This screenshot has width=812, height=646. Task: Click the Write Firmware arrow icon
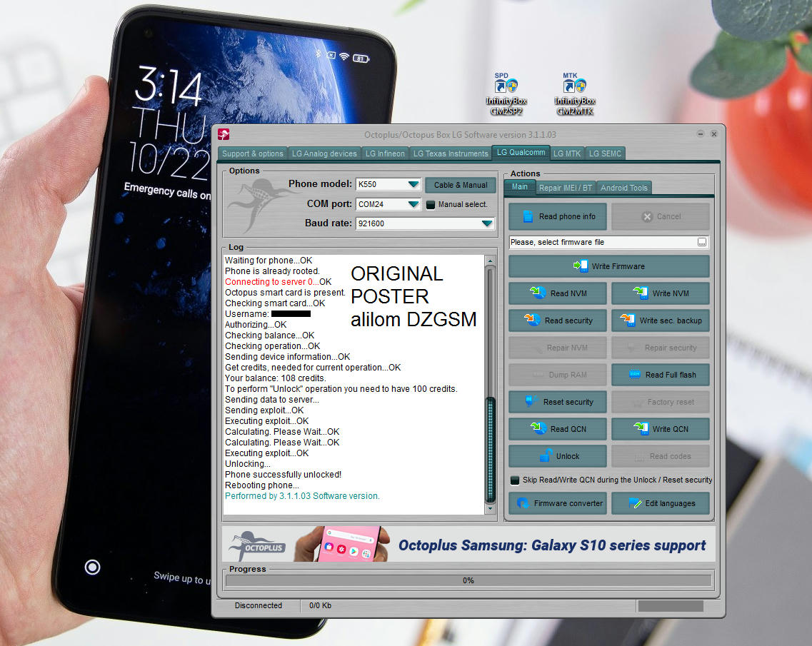click(x=581, y=266)
